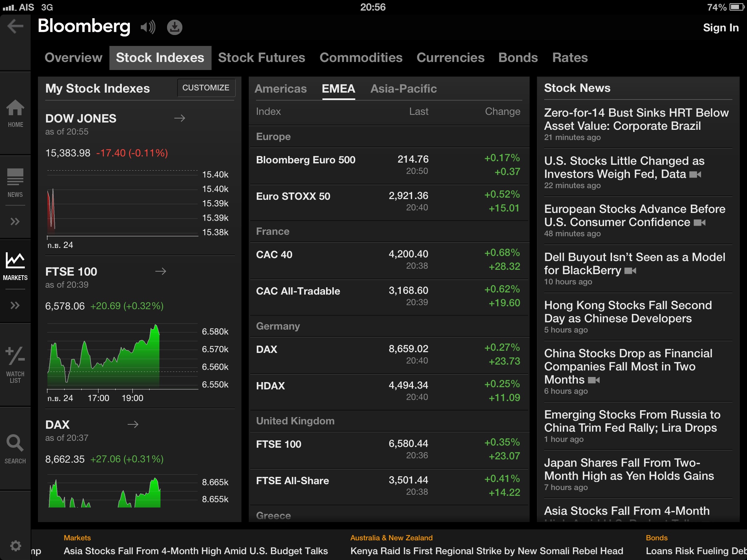Open FTSE 100 row under United Kingdom
This screenshot has width=747, height=560.
(x=389, y=450)
